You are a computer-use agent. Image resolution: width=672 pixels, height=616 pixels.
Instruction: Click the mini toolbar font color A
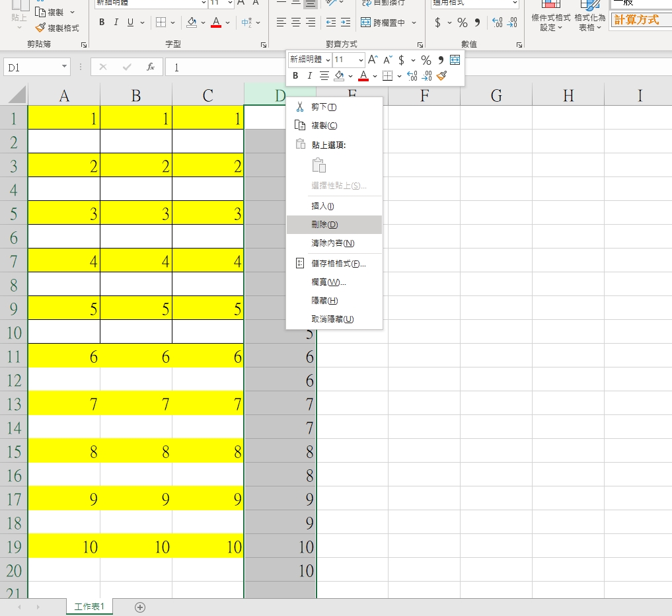(x=363, y=76)
